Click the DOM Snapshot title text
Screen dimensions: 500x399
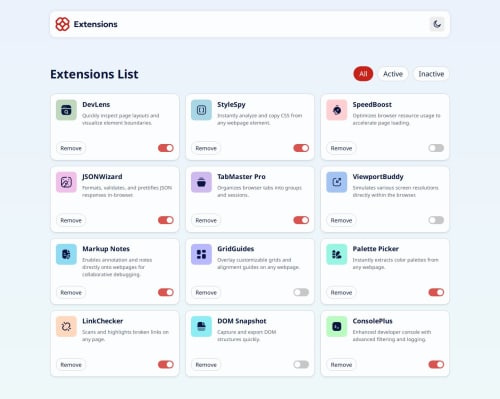[242, 321]
